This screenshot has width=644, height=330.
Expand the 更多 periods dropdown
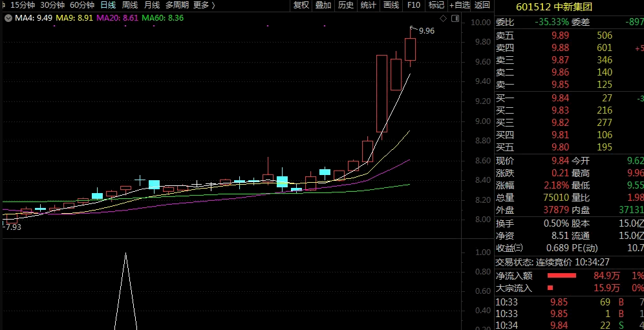(204, 5)
